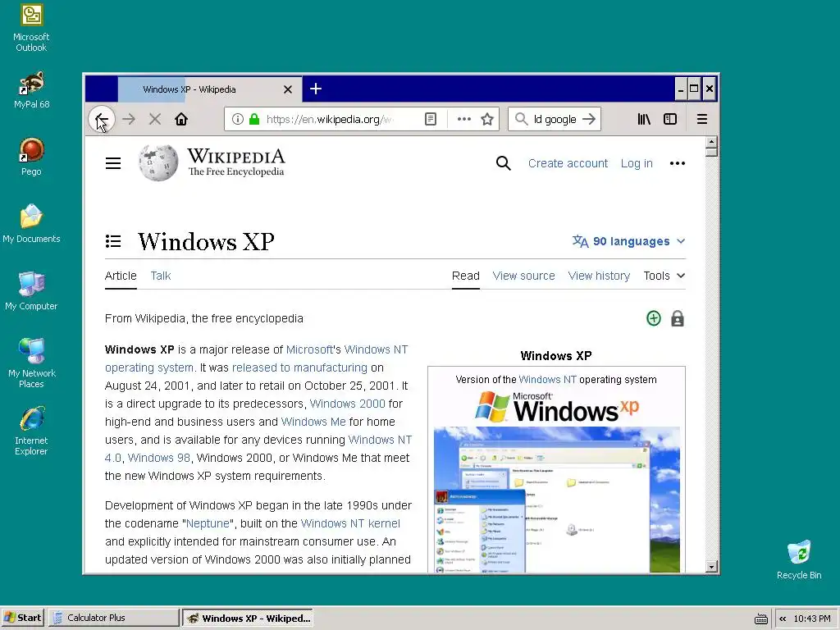
Task: Switch to the Talk tab
Action: [x=161, y=276]
